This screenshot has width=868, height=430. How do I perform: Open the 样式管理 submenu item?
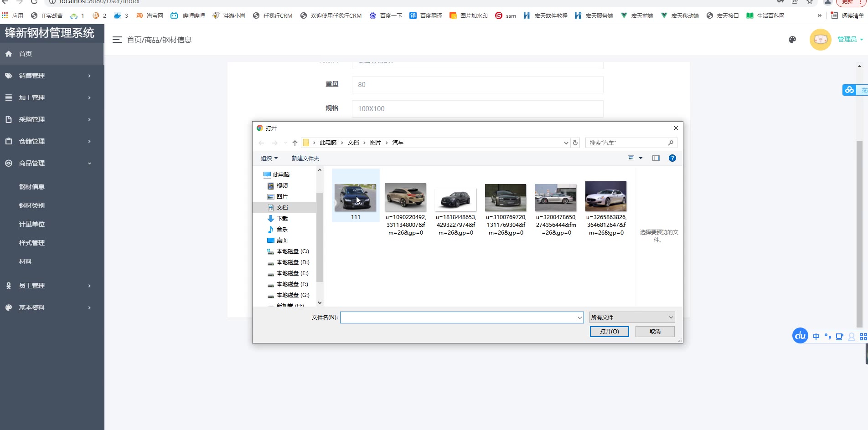coord(32,243)
